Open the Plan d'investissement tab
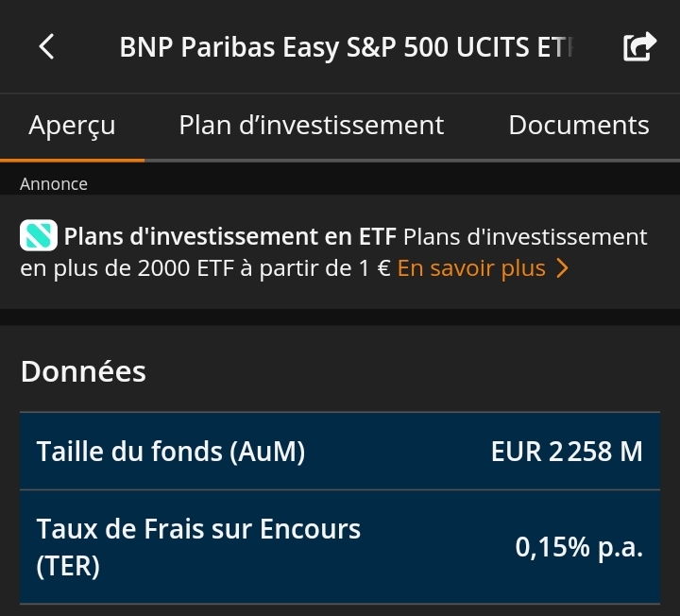The height and width of the screenshot is (616, 680). pos(312,126)
